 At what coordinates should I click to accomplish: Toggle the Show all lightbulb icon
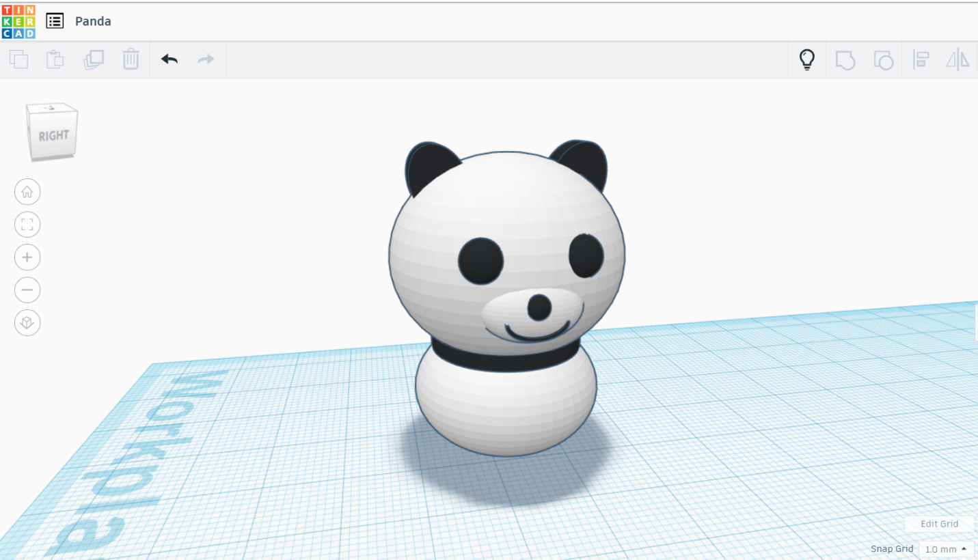click(807, 59)
